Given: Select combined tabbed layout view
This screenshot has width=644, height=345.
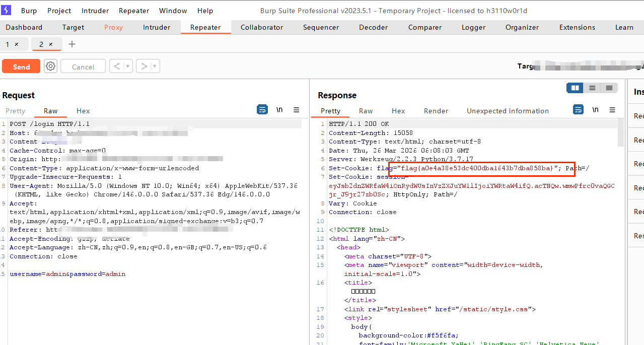Looking at the screenshot, I should [609, 88].
